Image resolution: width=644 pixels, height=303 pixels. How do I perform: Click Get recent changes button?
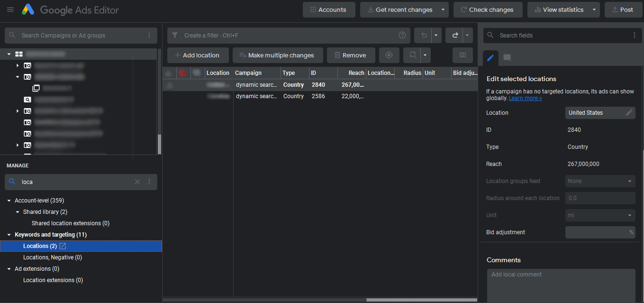[x=399, y=9]
